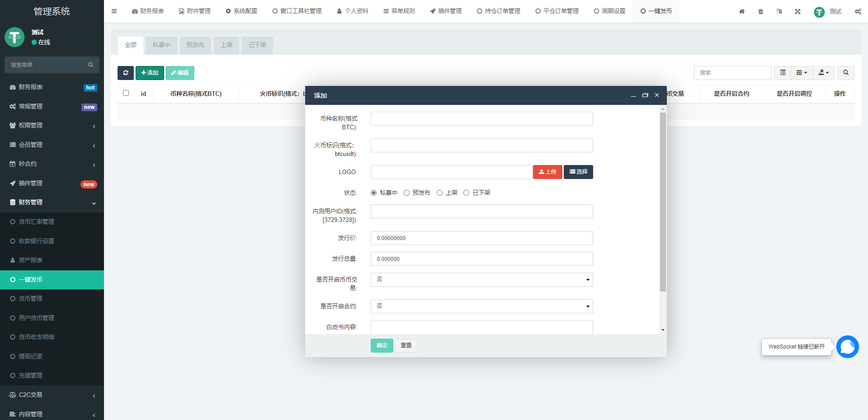The width and height of the screenshot is (868, 420).
Task: Switch to the 私募中 tab
Action: (x=161, y=45)
